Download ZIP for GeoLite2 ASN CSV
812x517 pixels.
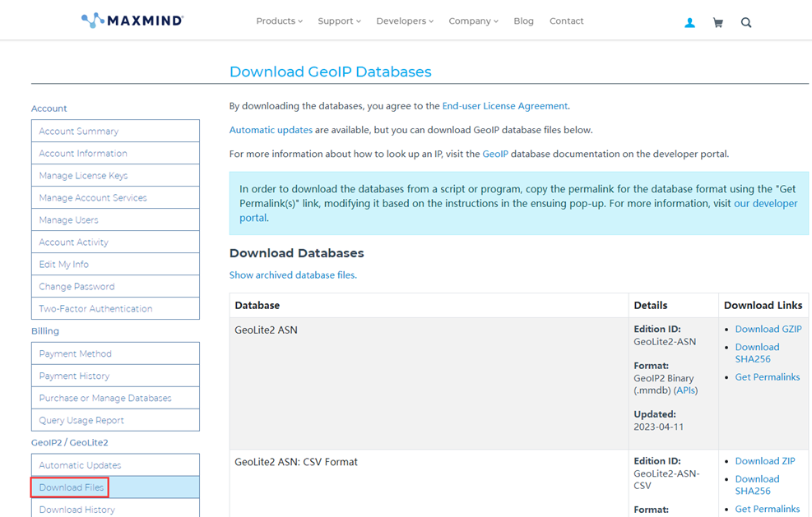(x=765, y=461)
